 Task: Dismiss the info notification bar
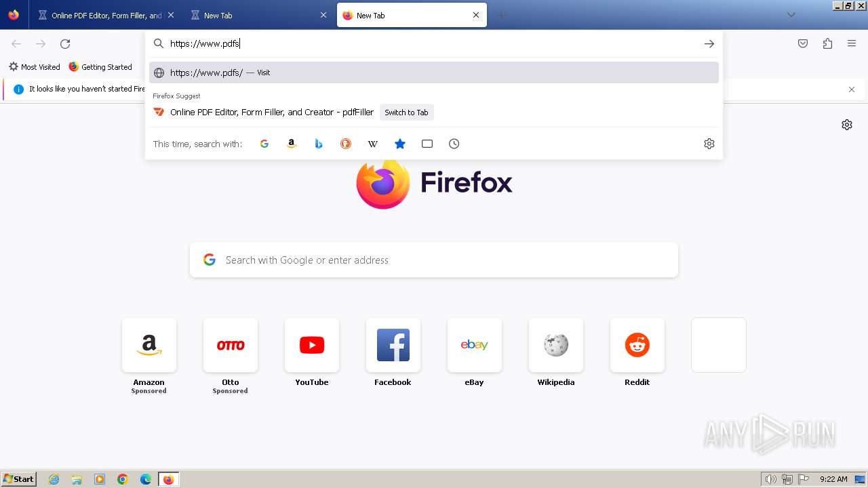[852, 89]
